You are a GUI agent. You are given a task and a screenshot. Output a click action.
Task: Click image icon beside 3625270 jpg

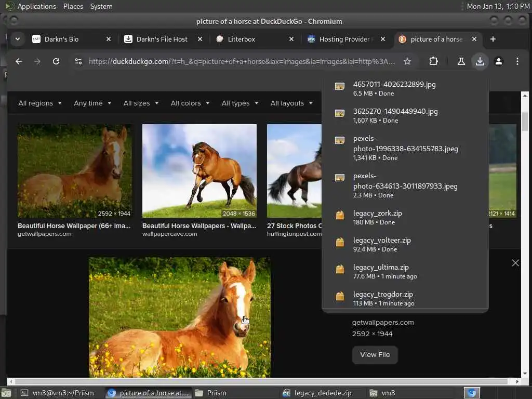[340, 113]
